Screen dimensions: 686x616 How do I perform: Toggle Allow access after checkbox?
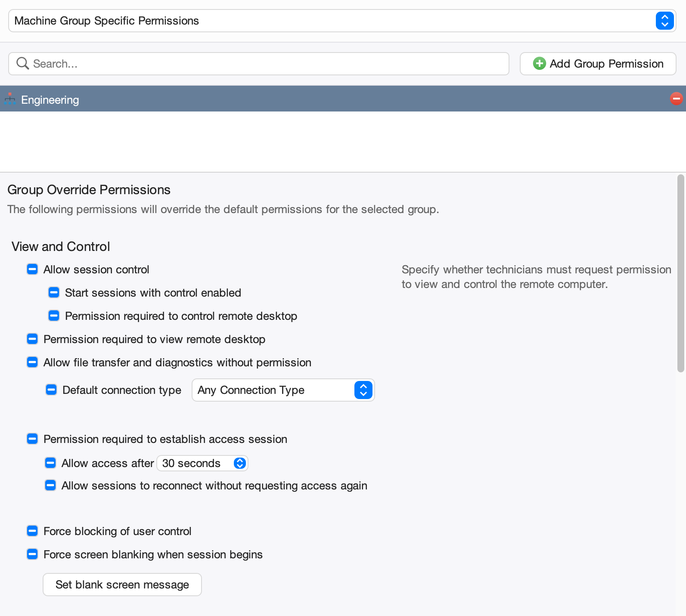click(50, 463)
